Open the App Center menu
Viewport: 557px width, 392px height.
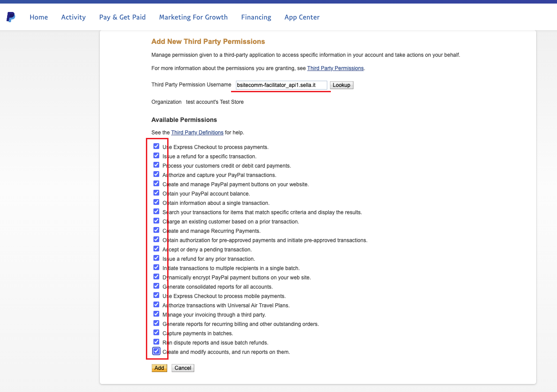click(302, 17)
